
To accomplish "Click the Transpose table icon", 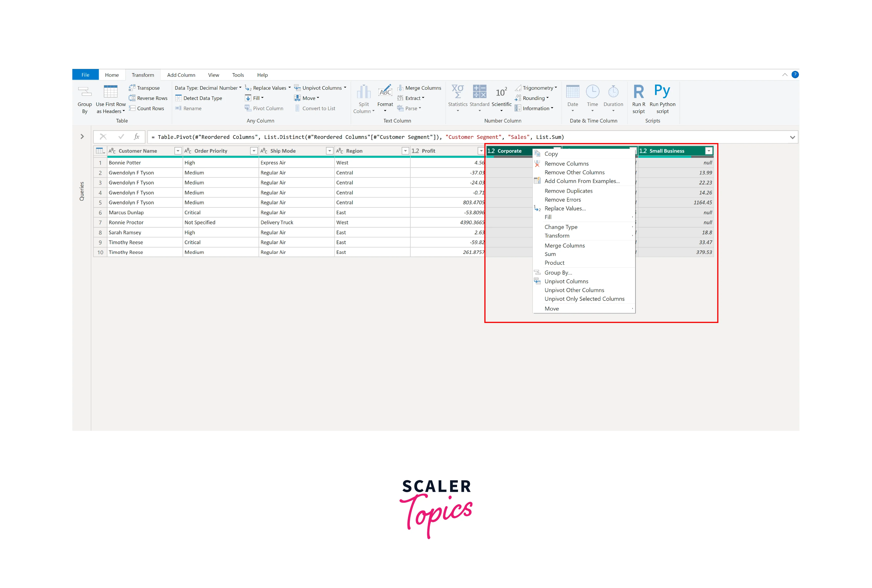I will click(x=132, y=88).
